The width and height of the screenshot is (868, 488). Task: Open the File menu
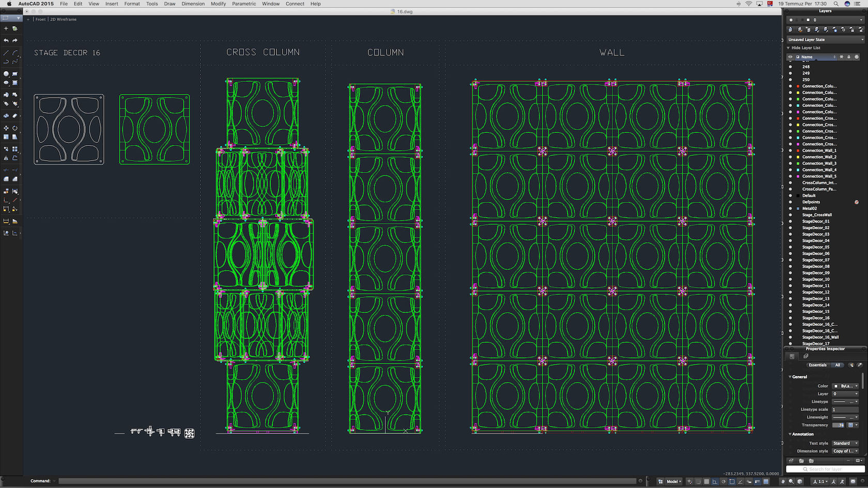tap(64, 4)
